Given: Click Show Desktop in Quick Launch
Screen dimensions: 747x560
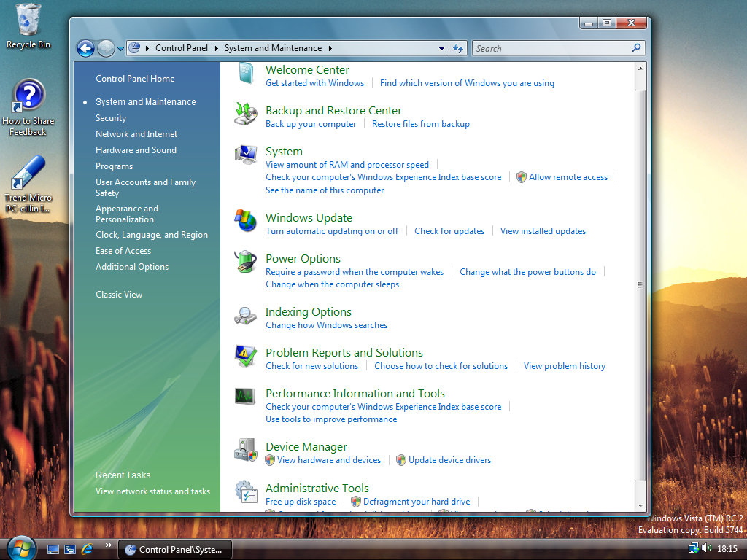Looking at the screenshot, I should (x=53, y=550).
